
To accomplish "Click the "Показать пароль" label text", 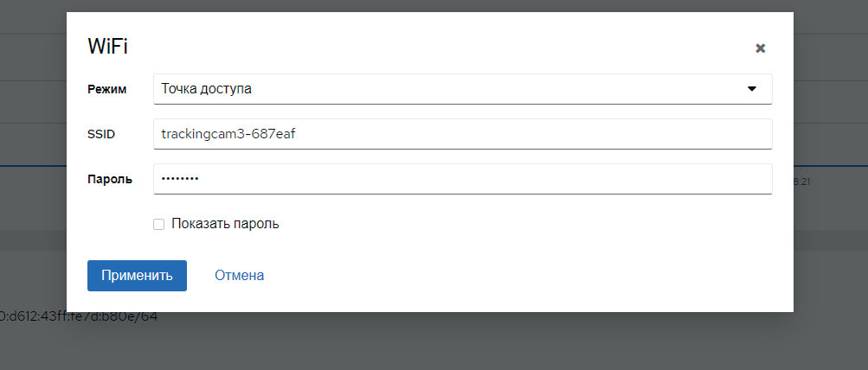I will [x=225, y=224].
